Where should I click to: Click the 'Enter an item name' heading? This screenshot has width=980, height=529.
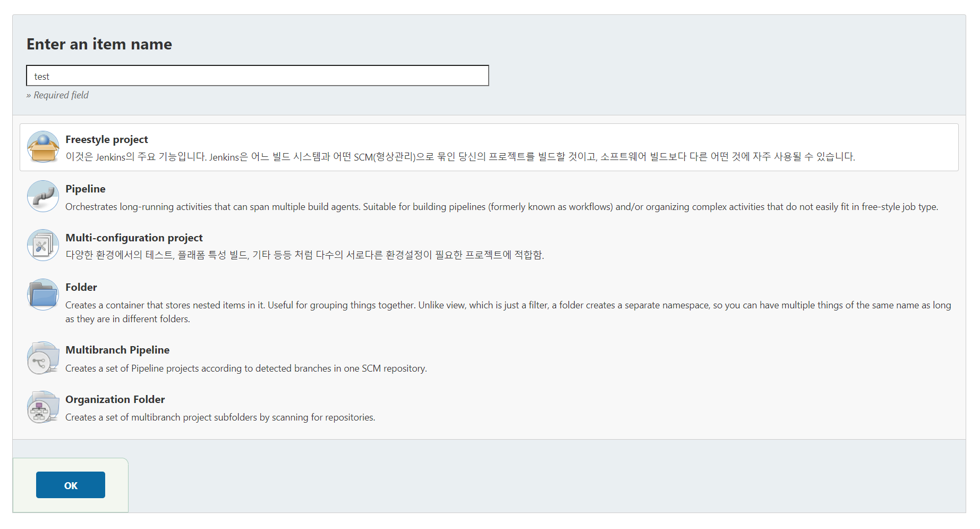point(99,44)
